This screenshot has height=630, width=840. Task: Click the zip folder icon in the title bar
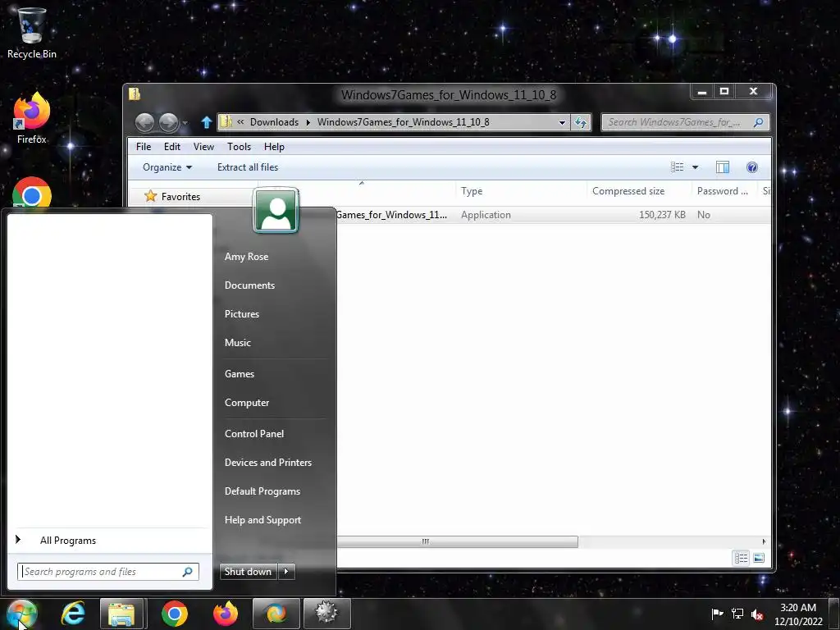[135, 94]
